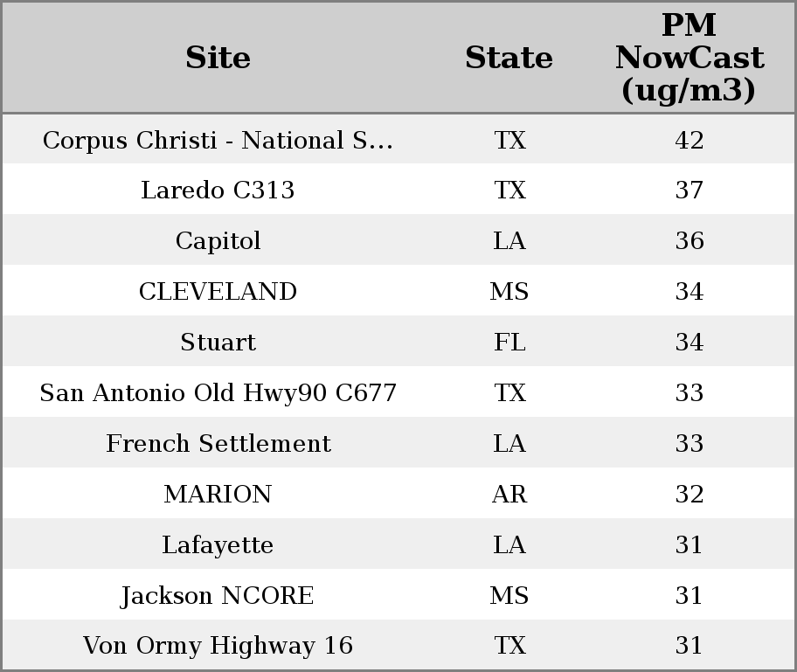Viewport: 797px width, 672px height.
Task: Click the FL state cell
Action: pyautogui.click(x=509, y=343)
